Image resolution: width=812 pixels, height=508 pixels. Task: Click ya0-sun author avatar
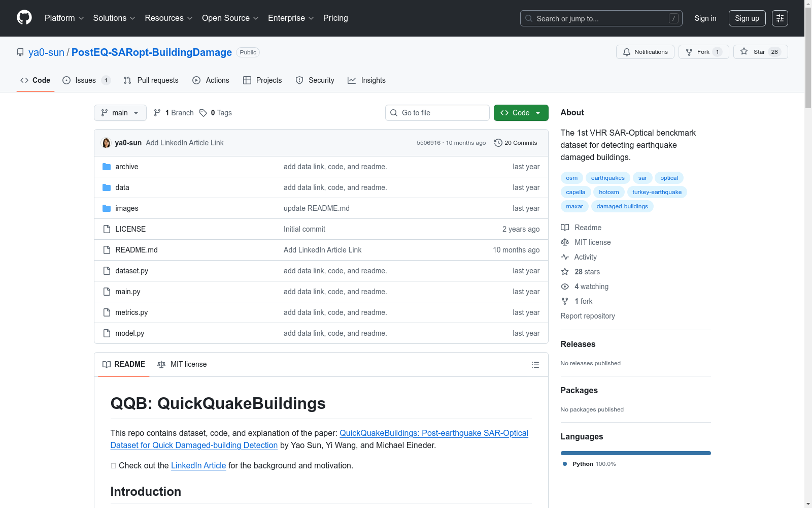106,143
